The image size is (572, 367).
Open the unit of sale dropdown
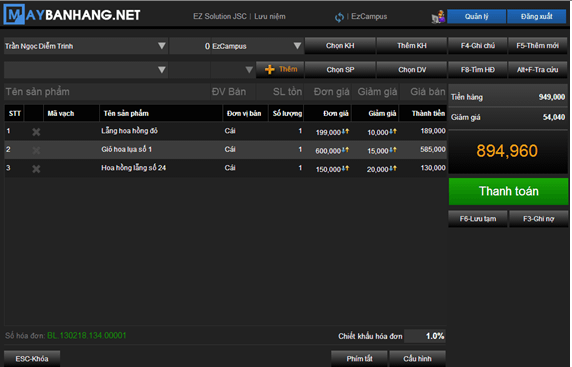[x=249, y=70]
